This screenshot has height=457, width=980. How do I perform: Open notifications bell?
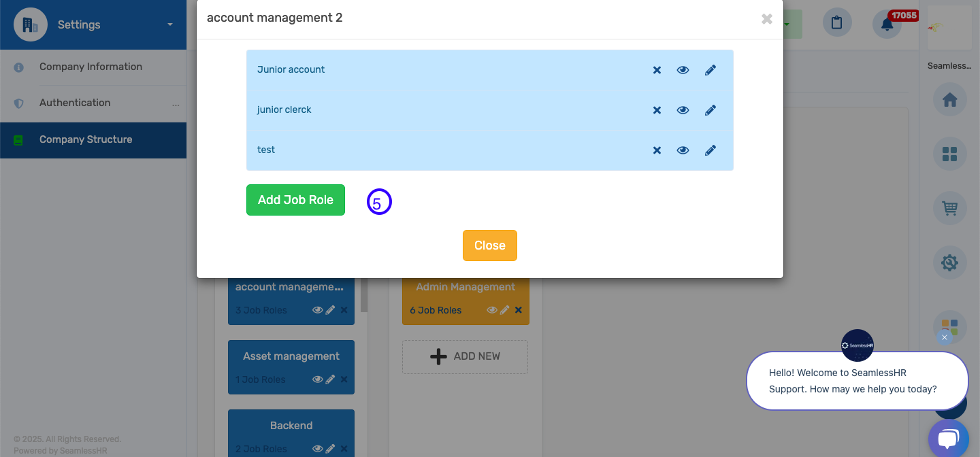coord(887,24)
